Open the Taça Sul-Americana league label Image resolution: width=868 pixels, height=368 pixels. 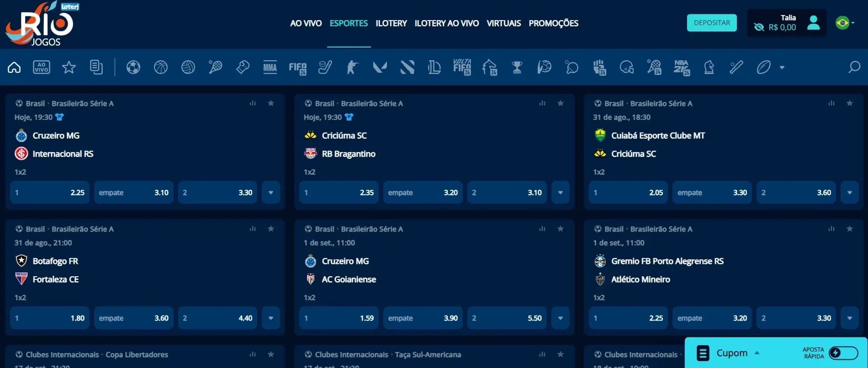[x=428, y=355]
